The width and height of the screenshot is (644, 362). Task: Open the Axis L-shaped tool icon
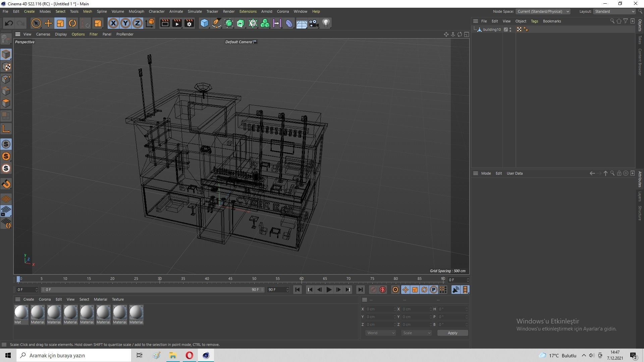[6, 129]
